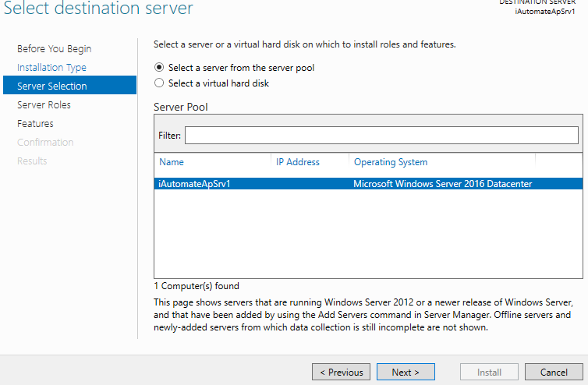Sort servers by Operating System column
Image resolution: width=588 pixels, height=385 pixels.
391,162
